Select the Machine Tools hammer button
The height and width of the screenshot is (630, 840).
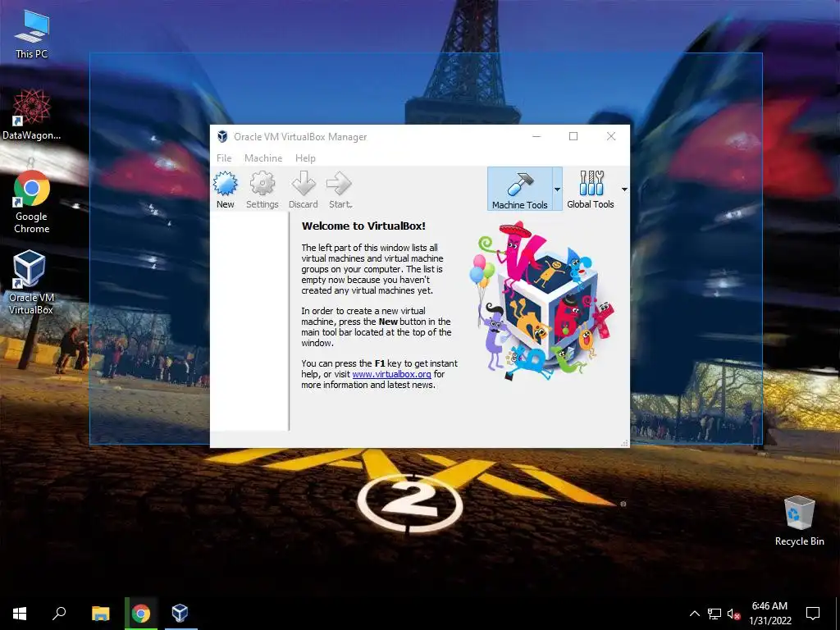point(519,189)
